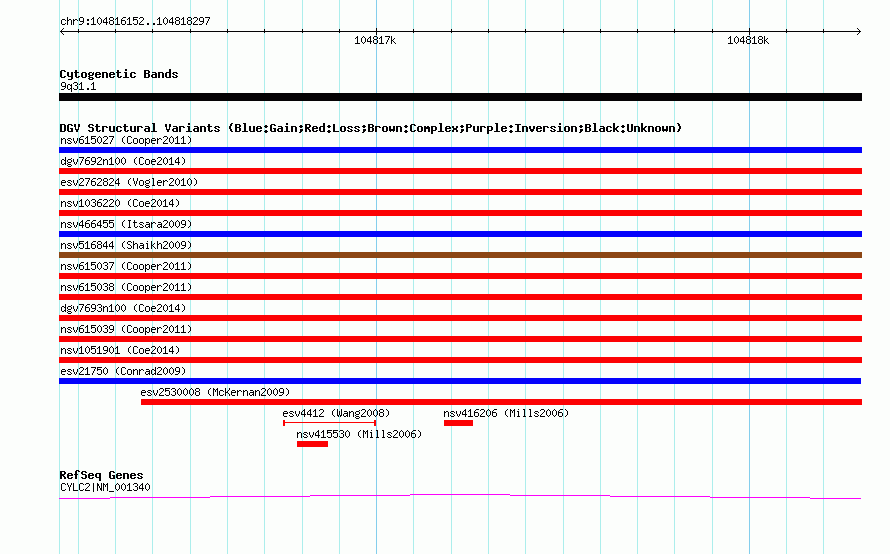Open the esv2762824 (Vogler2010) variant label
The height and width of the screenshot is (554, 890).
129,182
